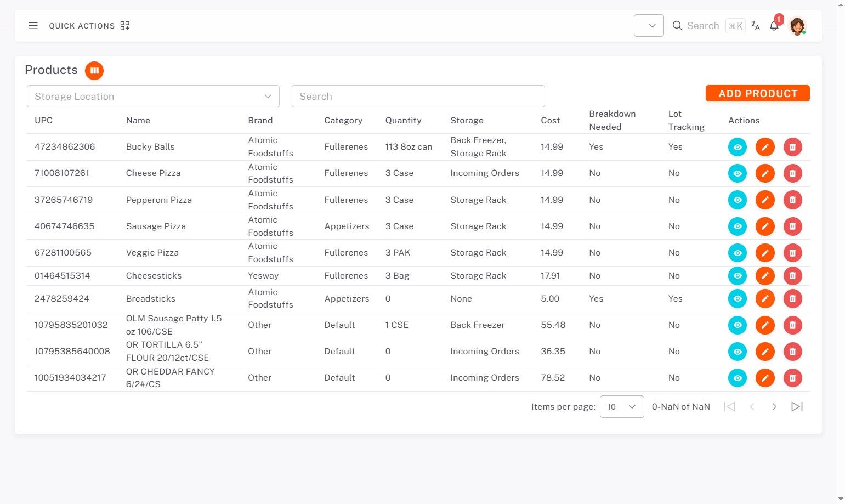845x504 pixels.
Task: Open the user avatar profile menu
Action: 797,26
